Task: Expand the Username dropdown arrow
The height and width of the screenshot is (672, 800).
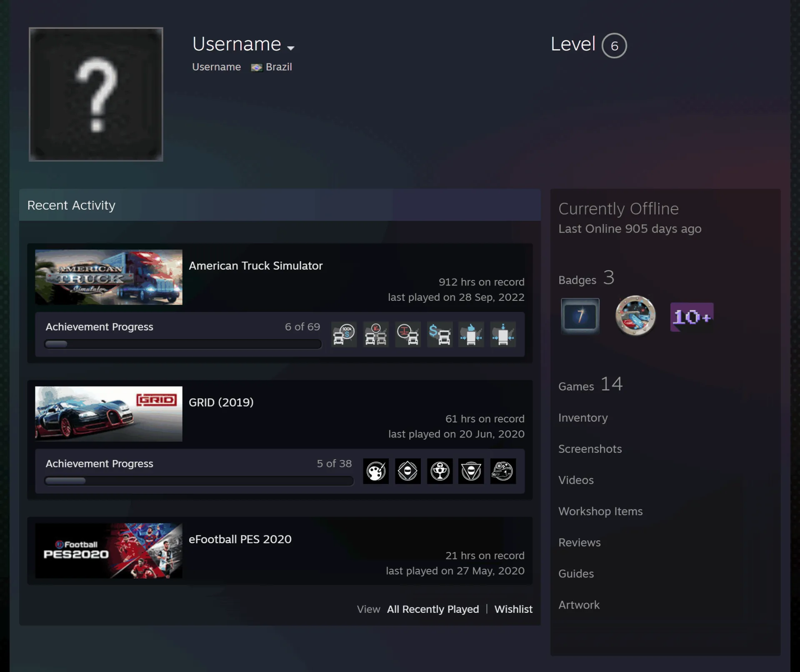Action: 291,48
